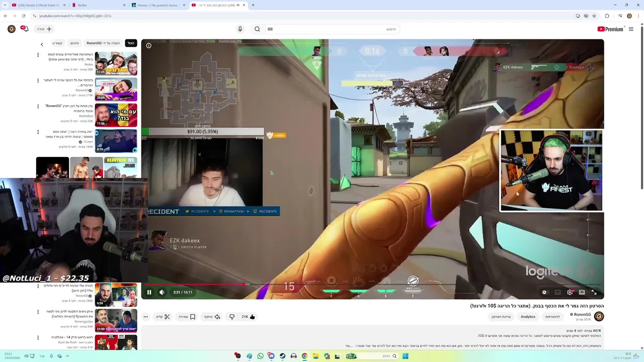
Task: Open WhatsApp from the taskbar
Action: pos(260,356)
